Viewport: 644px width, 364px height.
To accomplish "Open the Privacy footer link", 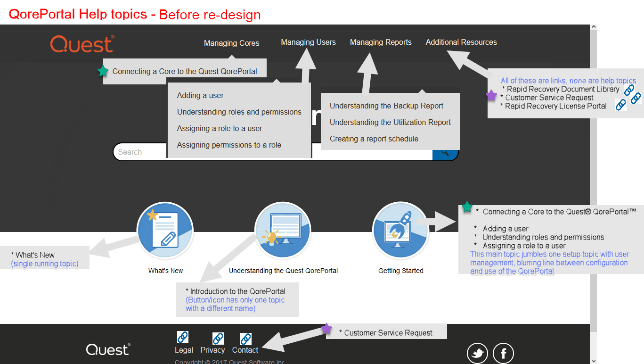I will 212,350.
